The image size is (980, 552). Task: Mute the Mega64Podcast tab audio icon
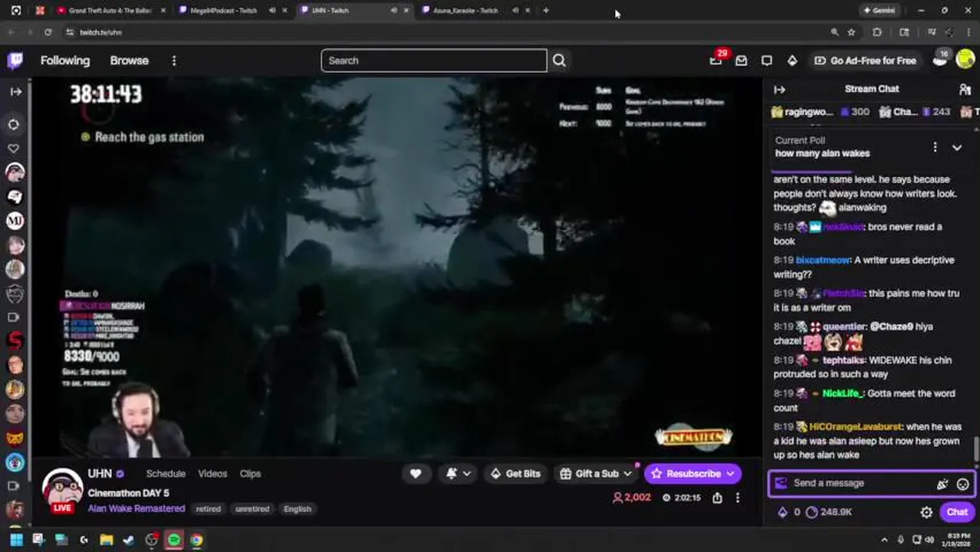click(272, 11)
